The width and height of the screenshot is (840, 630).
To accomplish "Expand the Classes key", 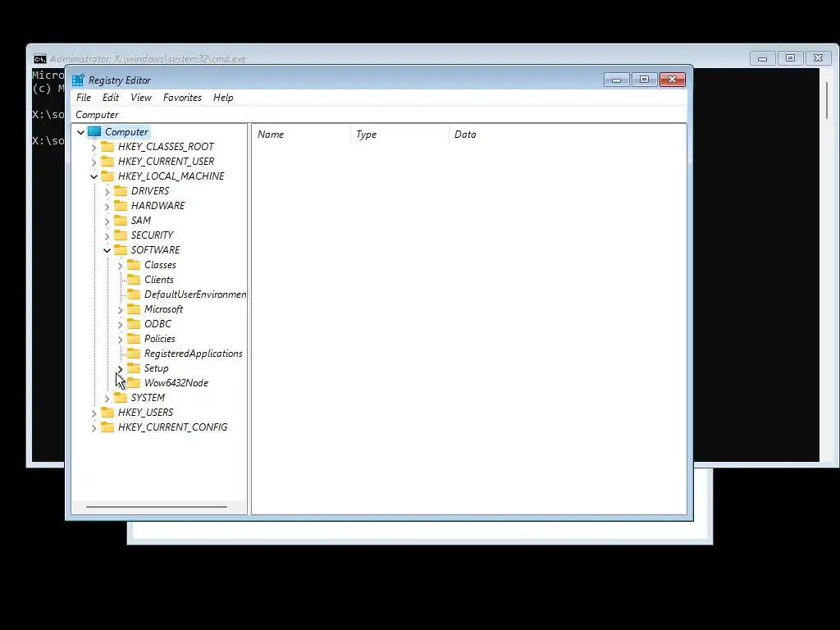I will point(120,265).
